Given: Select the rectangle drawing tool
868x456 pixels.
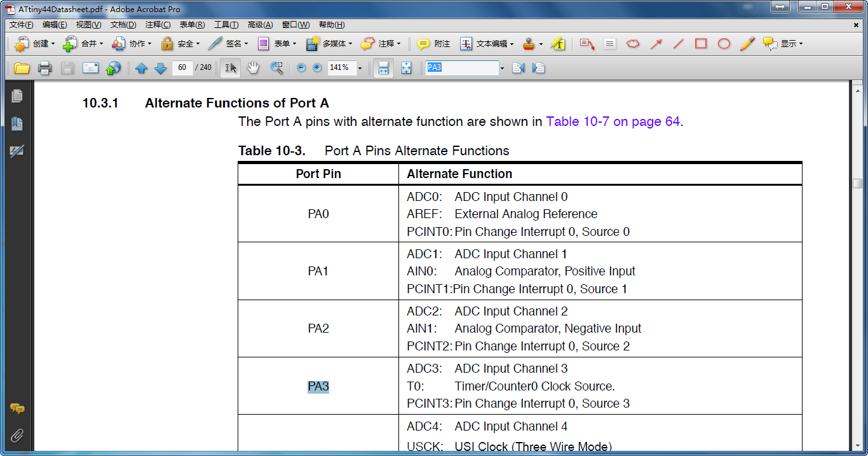Looking at the screenshot, I should point(701,44).
